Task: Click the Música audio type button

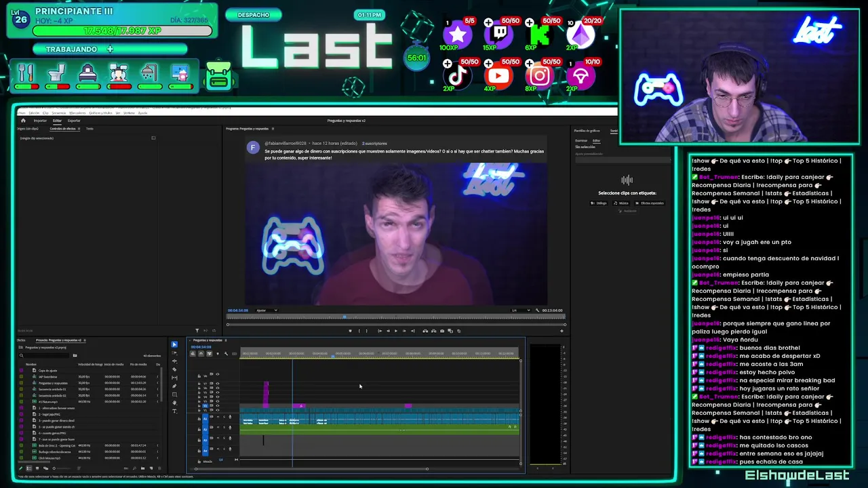Action: tap(621, 203)
